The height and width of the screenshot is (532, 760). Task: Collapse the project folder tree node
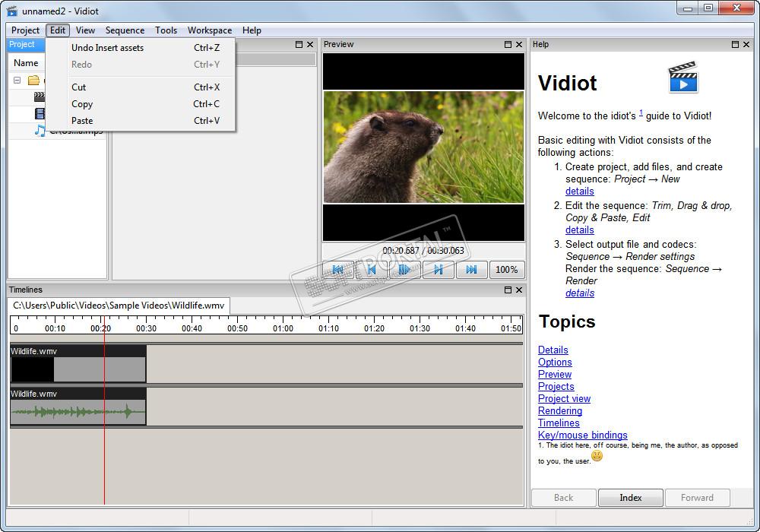(17, 81)
